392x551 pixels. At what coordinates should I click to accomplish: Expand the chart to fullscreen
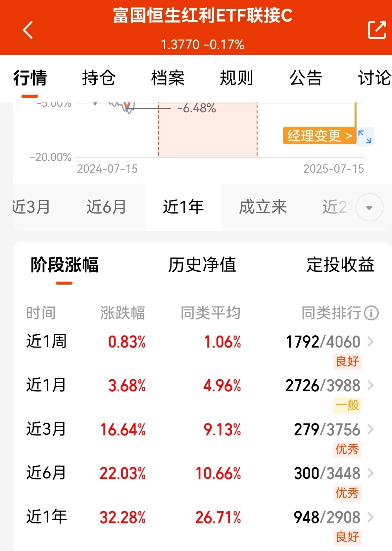[x=365, y=137]
